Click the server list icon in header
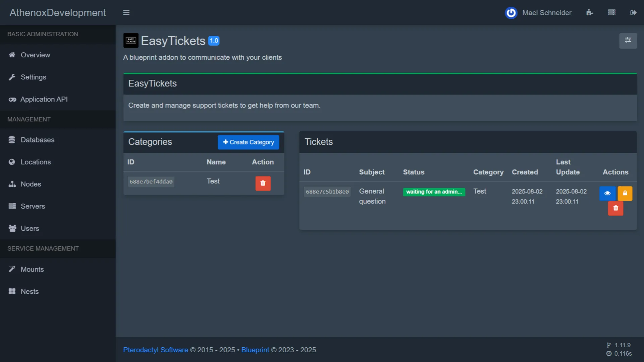 click(611, 13)
